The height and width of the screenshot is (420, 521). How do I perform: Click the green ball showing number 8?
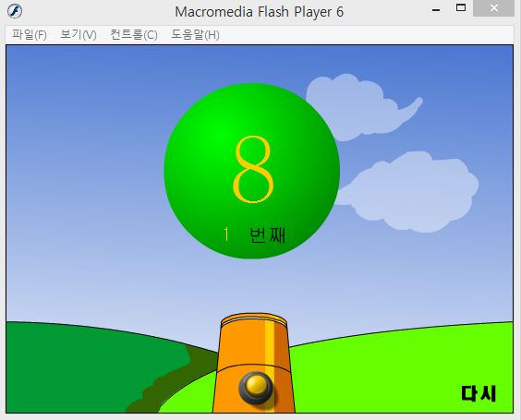tap(252, 171)
